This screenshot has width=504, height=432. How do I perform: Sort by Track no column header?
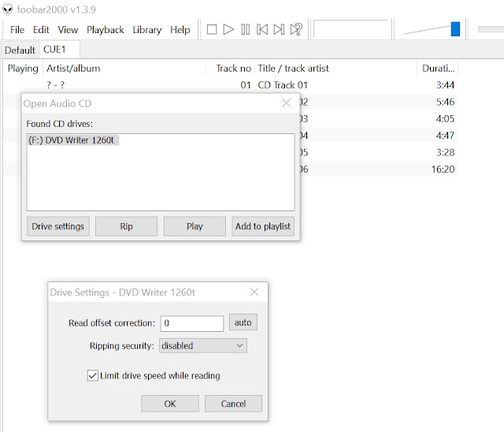pos(230,69)
